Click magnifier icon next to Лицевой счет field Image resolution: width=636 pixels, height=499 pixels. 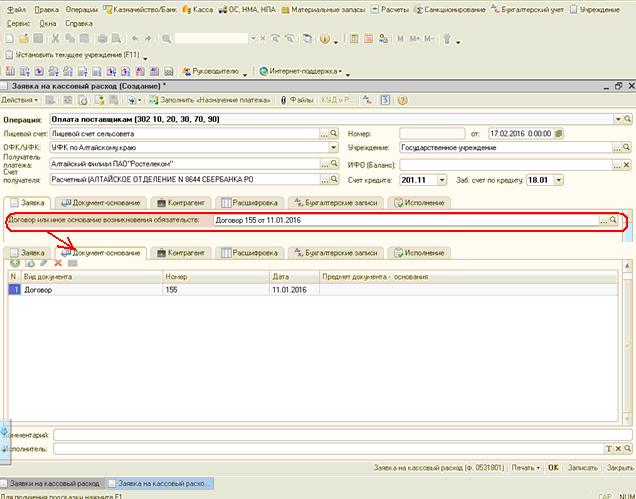[x=334, y=133]
